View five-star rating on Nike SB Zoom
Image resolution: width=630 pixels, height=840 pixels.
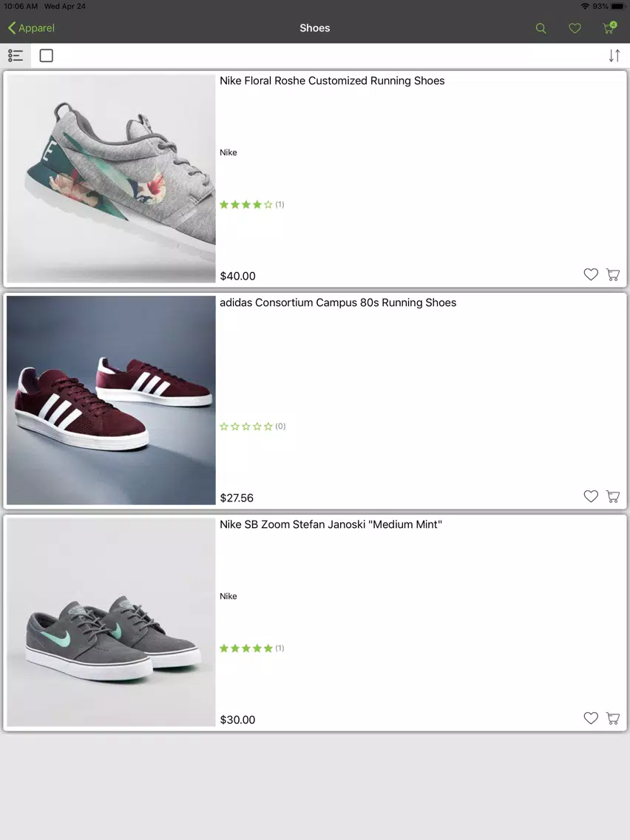(252, 648)
